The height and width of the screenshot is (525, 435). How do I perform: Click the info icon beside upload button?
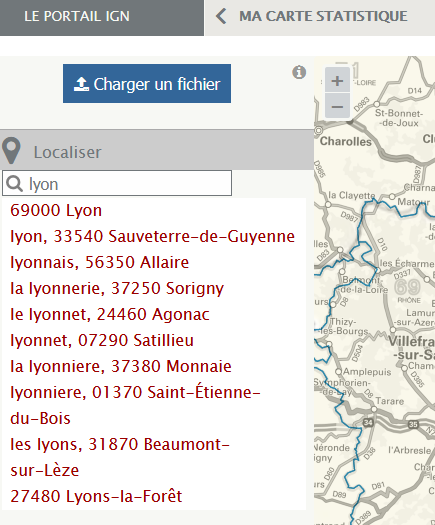299,72
